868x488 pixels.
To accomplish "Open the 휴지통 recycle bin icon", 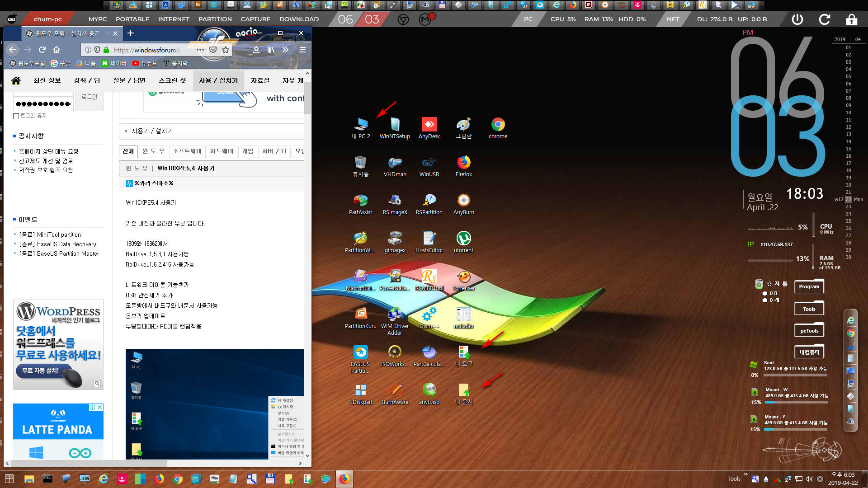I will coord(360,166).
